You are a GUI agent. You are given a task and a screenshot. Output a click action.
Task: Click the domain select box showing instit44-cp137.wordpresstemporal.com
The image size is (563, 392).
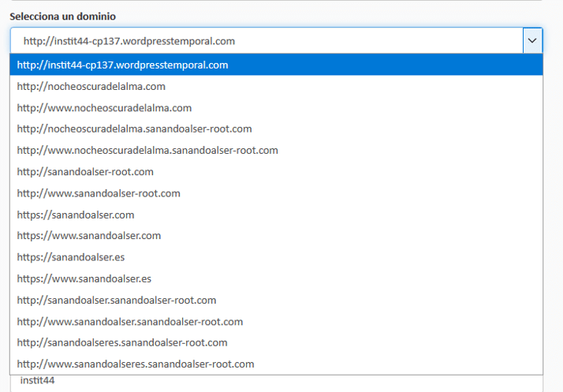tap(277, 40)
